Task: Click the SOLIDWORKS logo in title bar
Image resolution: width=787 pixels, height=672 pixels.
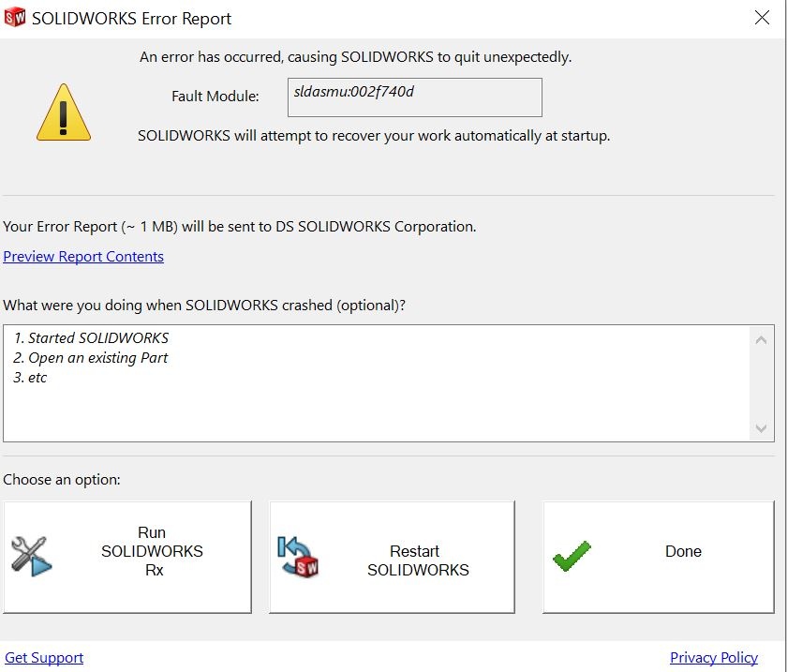Action: [x=14, y=18]
